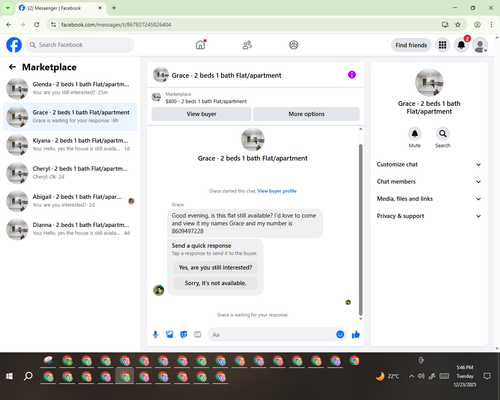The width and height of the screenshot is (500, 400).
Task: Open Glenda's apartment conversation
Action: tap(70, 89)
